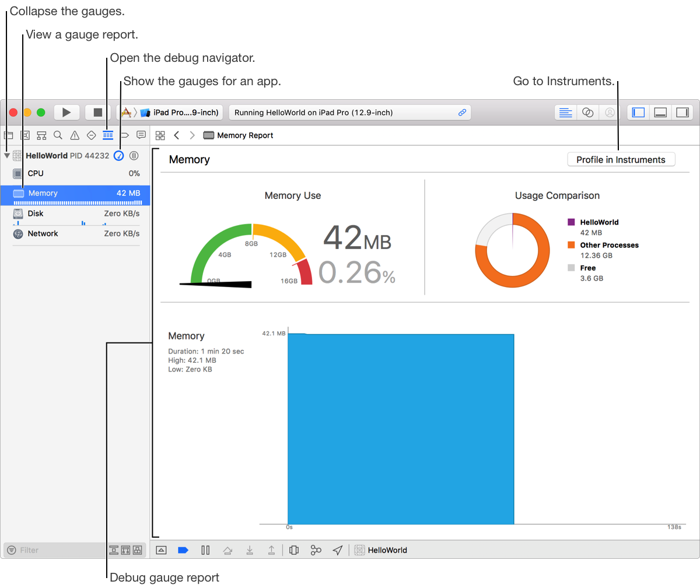Stop the running HelloWorld app

(97, 112)
